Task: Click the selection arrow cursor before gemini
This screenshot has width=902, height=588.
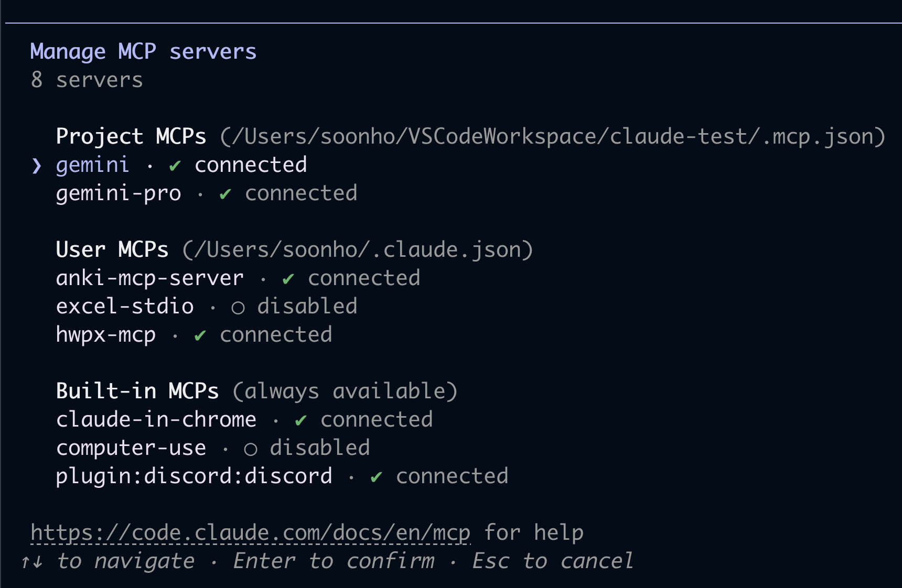Action: (x=36, y=166)
